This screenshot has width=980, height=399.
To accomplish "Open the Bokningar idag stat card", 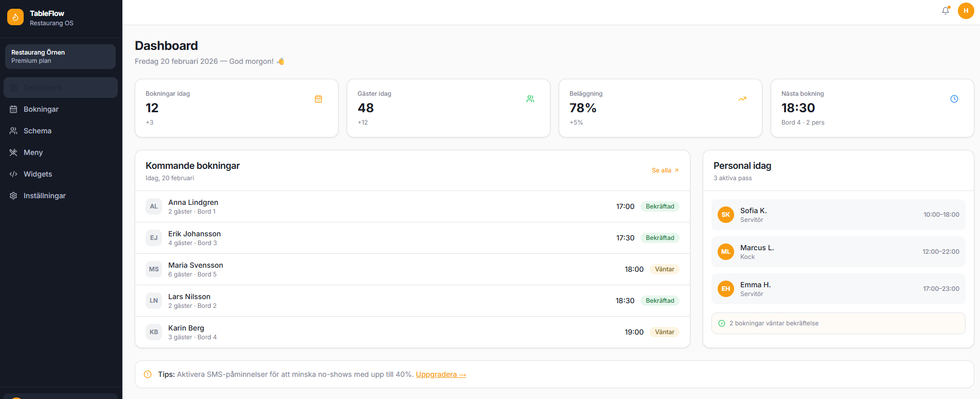I will point(237,108).
